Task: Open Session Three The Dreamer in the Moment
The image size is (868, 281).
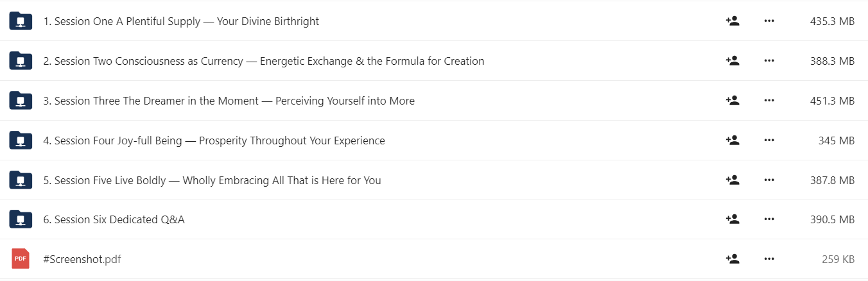Action: tap(229, 101)
